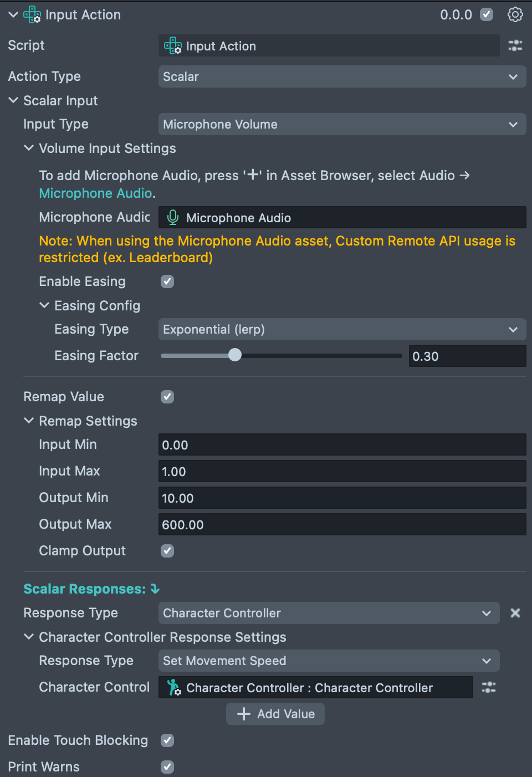Click the Add Value button

275,714
